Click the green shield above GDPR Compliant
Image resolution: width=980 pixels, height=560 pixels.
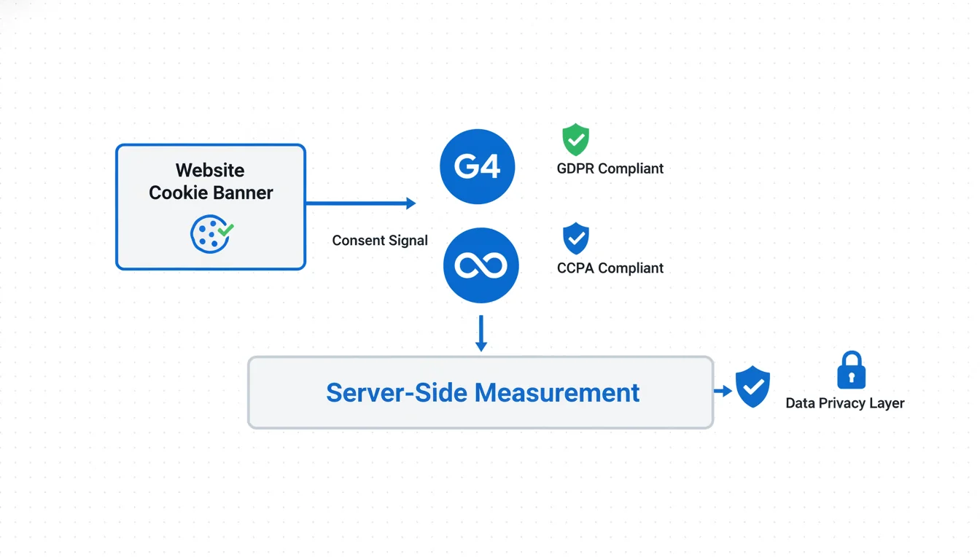[x=575, y=139]
